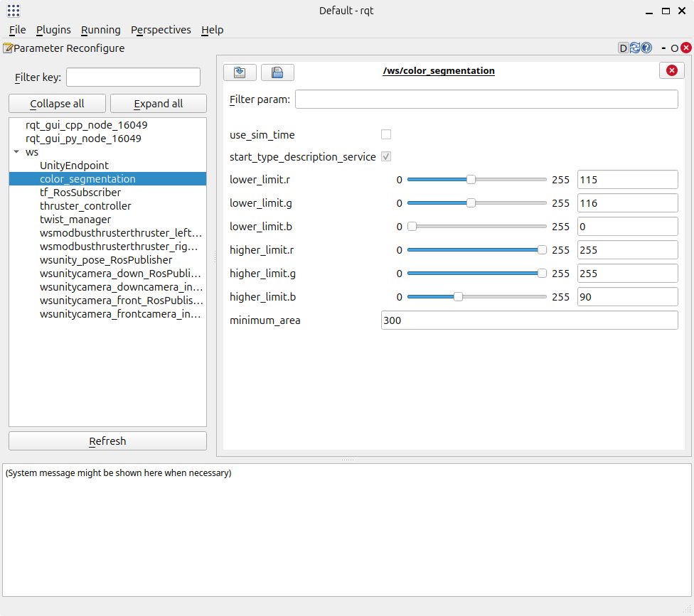Toggle the start_type_description_service checkbox
Image resolution: width=694 pixels, height=616 pixels.
coord(386,156)
